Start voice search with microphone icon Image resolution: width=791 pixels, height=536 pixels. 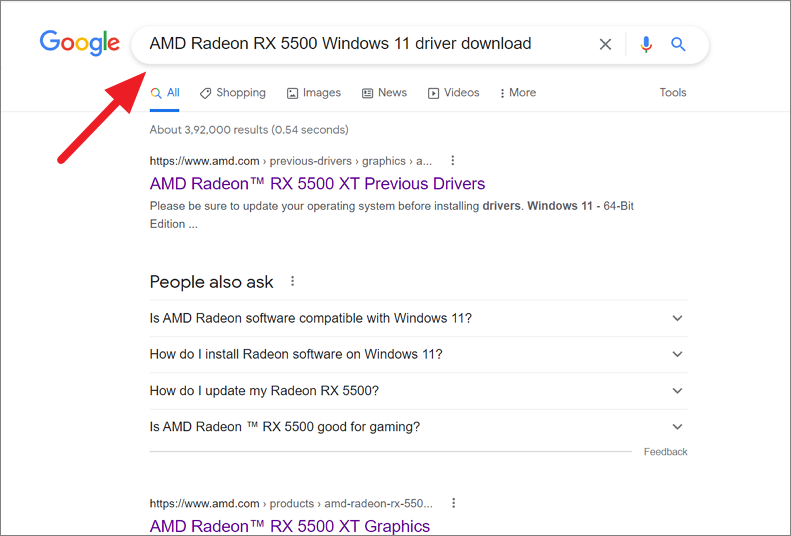646,44
